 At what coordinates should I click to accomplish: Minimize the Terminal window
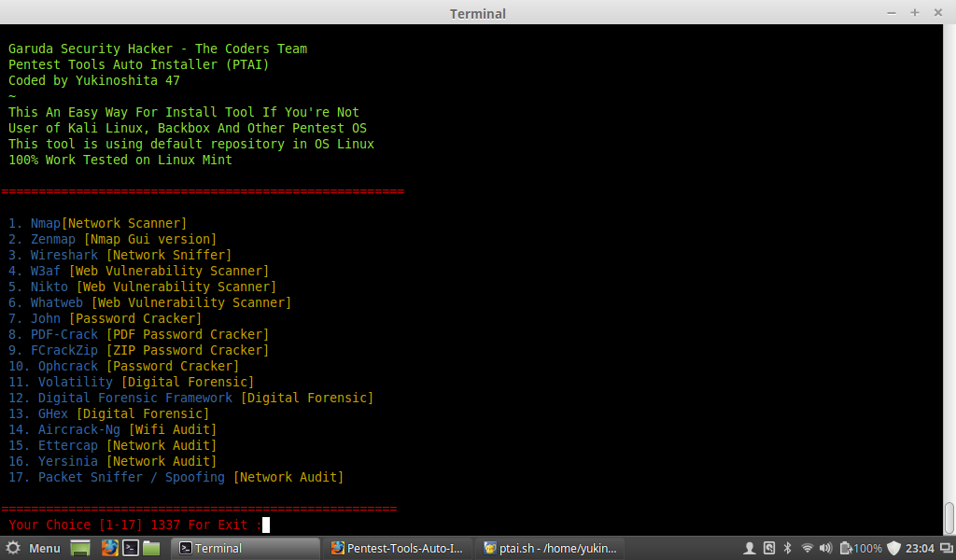pos(892,13)
